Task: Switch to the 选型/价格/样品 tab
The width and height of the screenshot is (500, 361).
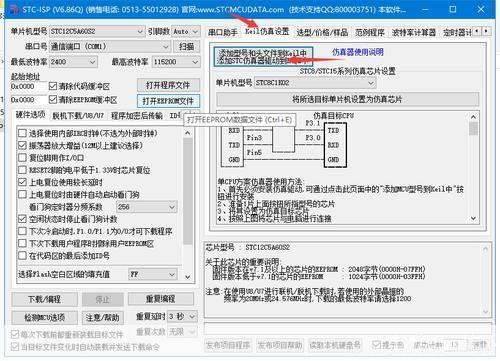Action: pyautogui.click(x=322, y=32)
